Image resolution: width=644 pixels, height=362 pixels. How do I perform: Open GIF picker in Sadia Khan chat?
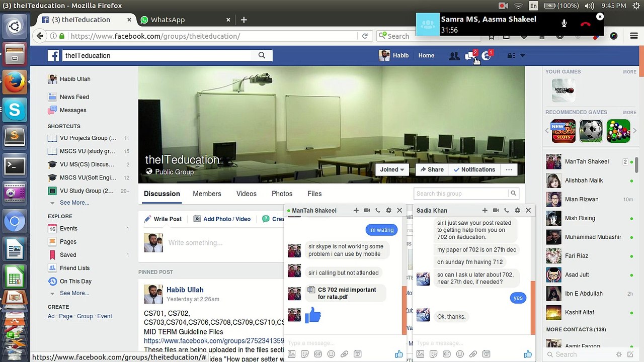446,354
